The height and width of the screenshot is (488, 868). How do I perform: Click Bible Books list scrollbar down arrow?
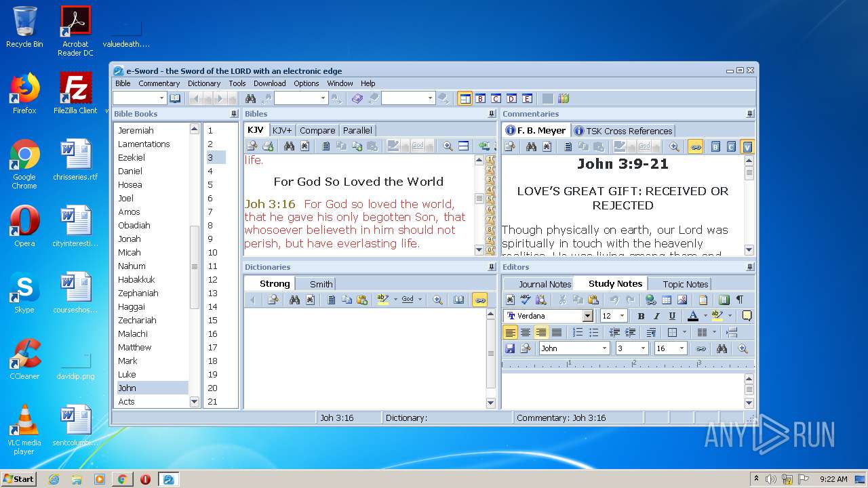point(195,401)
